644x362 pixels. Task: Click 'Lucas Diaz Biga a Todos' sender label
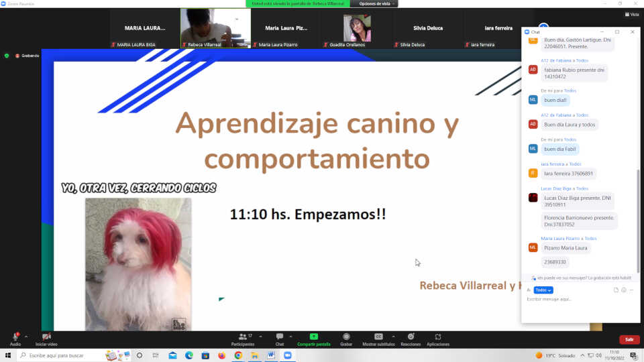click(564, 189)
